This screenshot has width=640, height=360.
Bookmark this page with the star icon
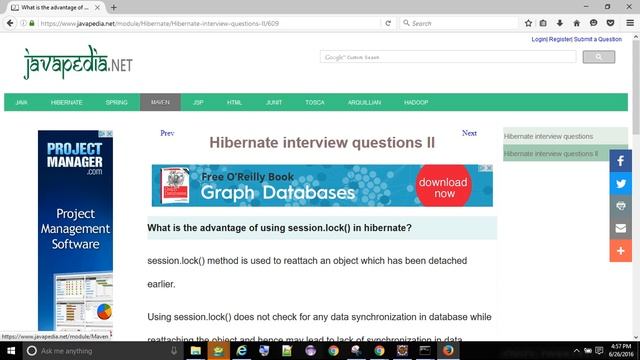(528, 23)
